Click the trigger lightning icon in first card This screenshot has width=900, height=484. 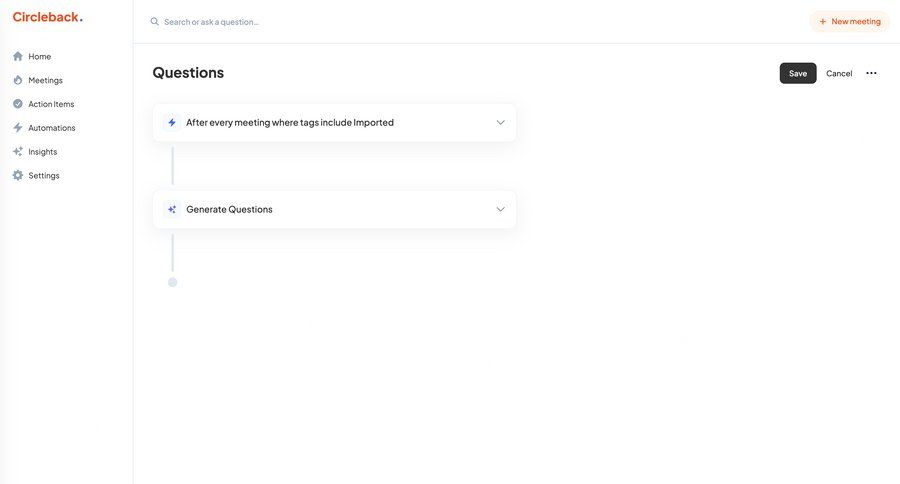tap(172, 123)
